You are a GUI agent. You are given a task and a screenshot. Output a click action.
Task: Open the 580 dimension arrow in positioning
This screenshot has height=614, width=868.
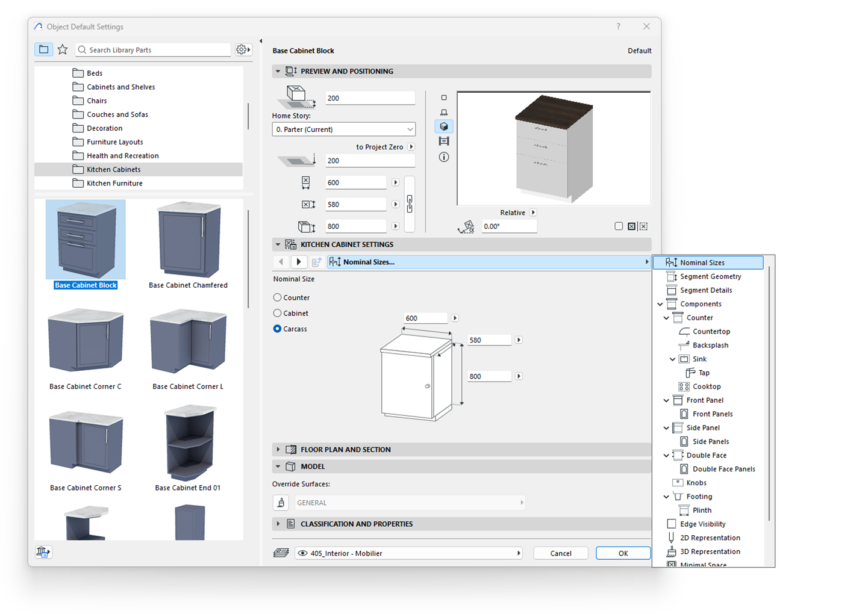(x=396, y=204)
